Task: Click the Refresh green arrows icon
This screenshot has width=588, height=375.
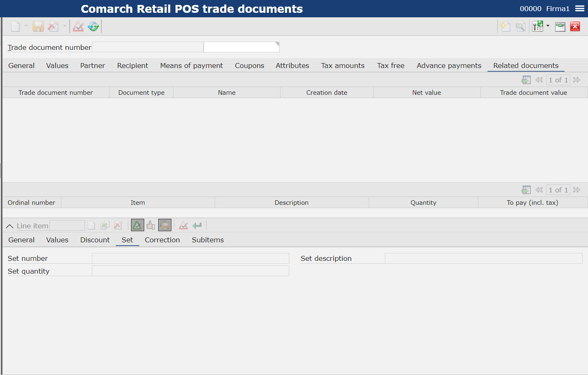Action: pyautogui.click(x=94, y=27)
